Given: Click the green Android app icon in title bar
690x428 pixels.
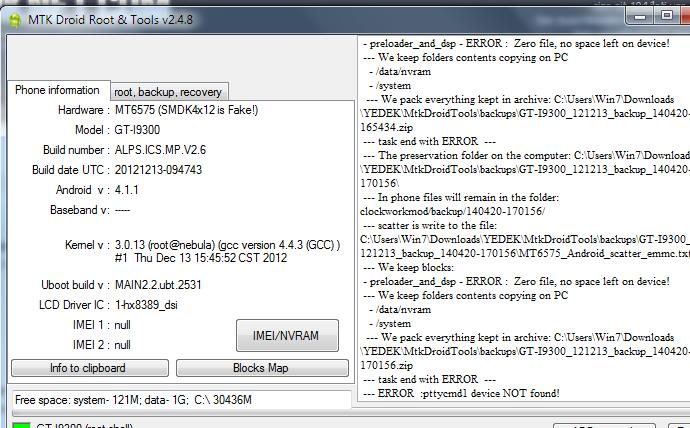Looking at the screenshot, I should 15,20.
